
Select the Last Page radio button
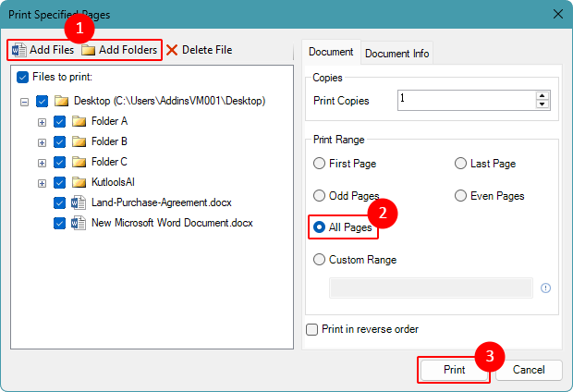(460, 164)
